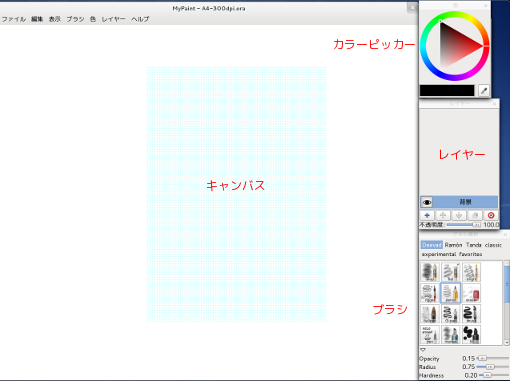510x381 pixels.
Task: Toggle visibility eye of the 背景 layer
Action: click(427, 202)
